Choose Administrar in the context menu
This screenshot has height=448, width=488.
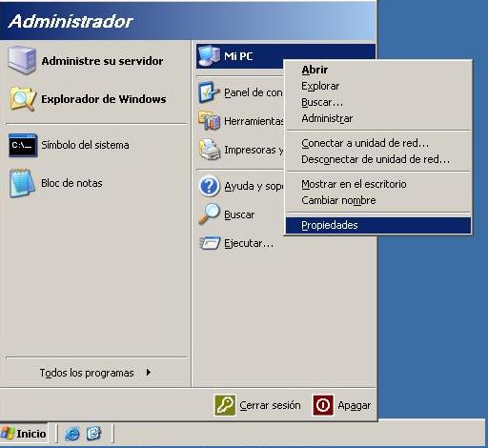coord(378,118)
